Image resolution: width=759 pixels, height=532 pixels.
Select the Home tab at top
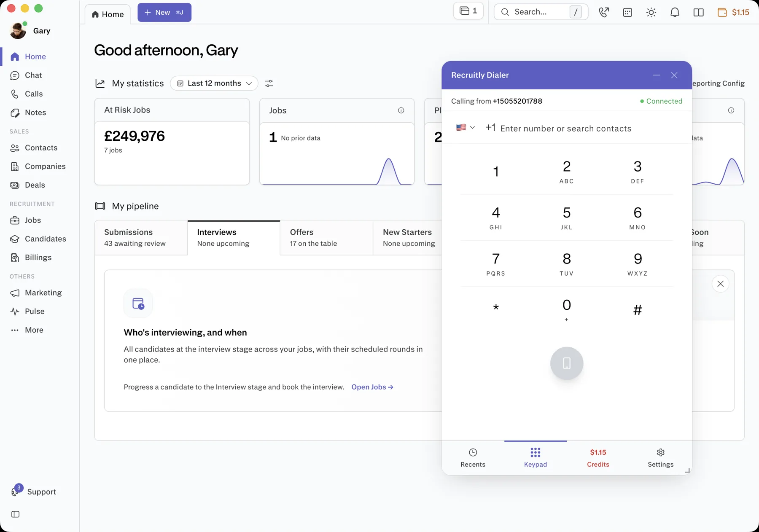tap(108, 14)
